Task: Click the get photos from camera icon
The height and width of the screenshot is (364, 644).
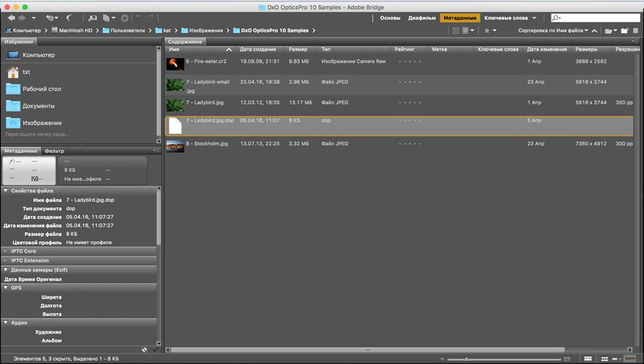Action: point(93,18)
